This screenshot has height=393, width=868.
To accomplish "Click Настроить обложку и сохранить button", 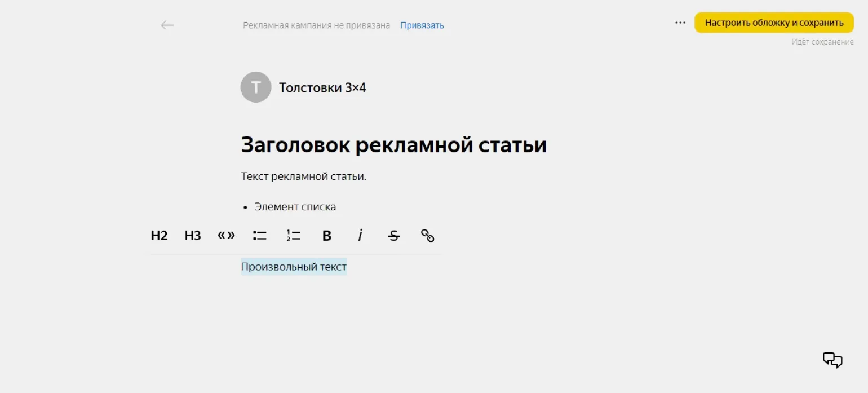I will (774, 23).
